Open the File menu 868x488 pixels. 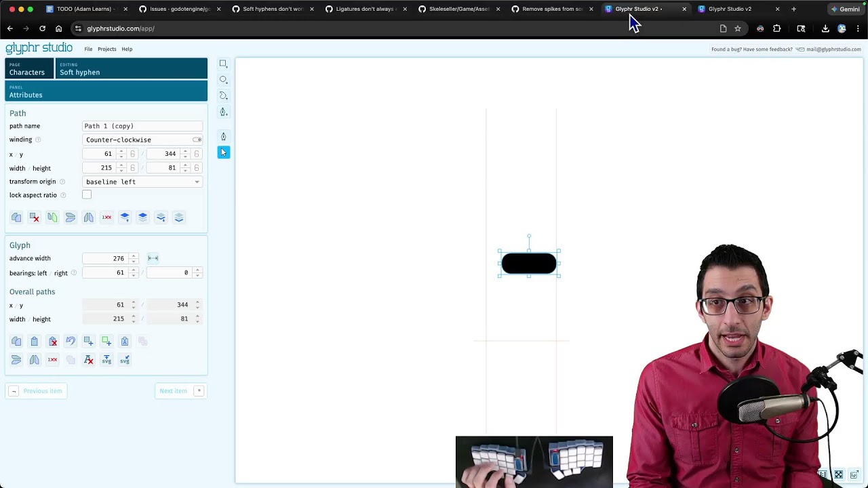click(x=88, y=49)
